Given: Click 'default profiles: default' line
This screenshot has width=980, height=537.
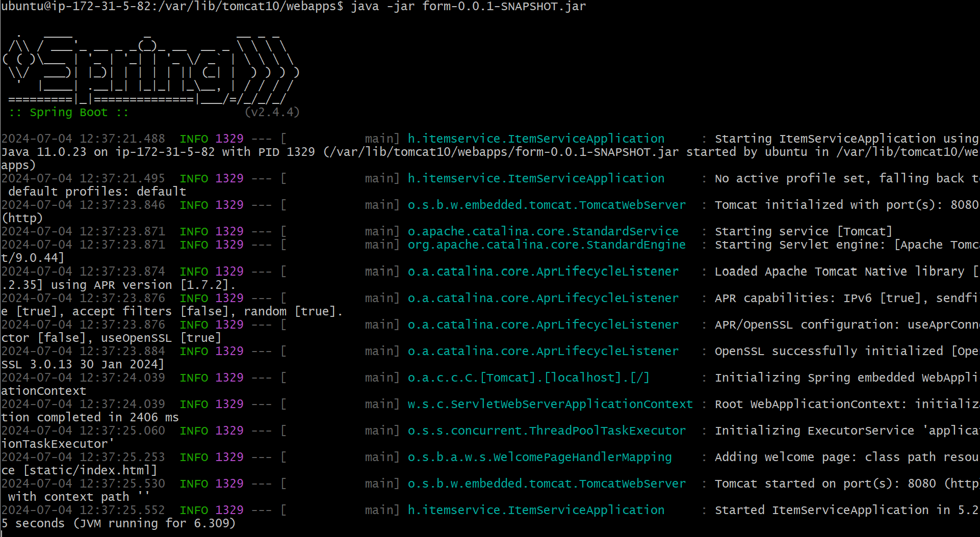Looking at the screenshot, I should tap(97, 192).
